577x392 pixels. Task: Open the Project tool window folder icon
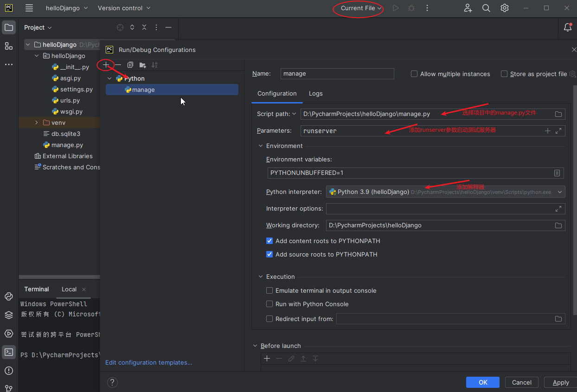[9, 27]
